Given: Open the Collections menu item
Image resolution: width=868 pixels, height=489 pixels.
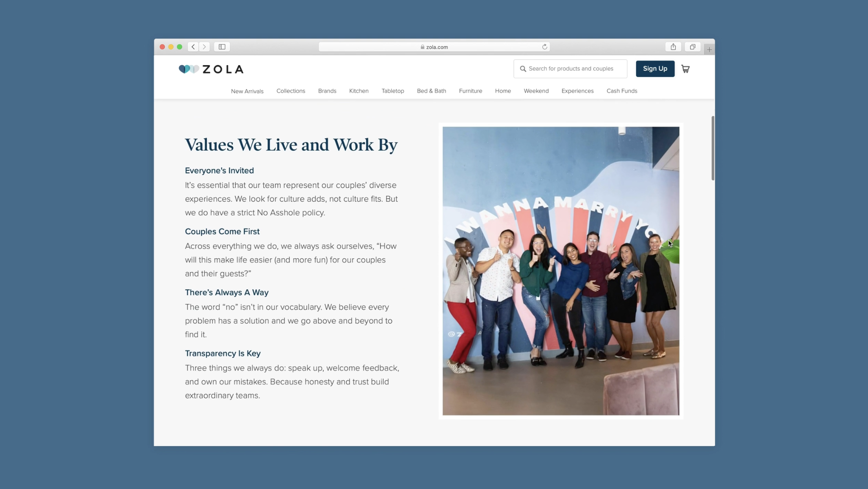Looking at the screenshot, I should 291,91.
